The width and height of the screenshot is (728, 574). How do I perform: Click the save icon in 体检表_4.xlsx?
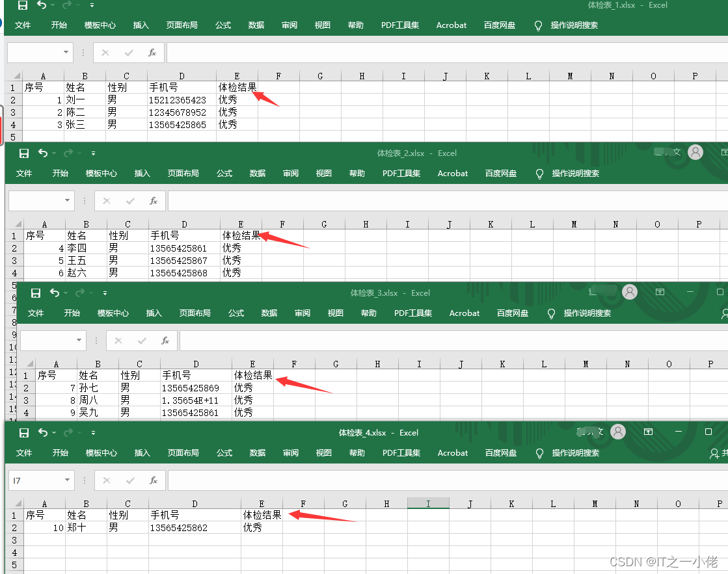[23, 432]
